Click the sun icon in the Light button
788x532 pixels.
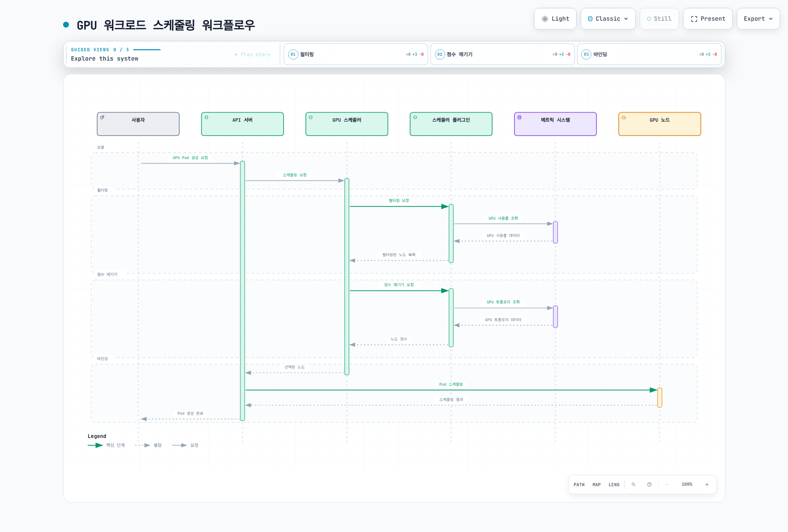tap(545, 19)
